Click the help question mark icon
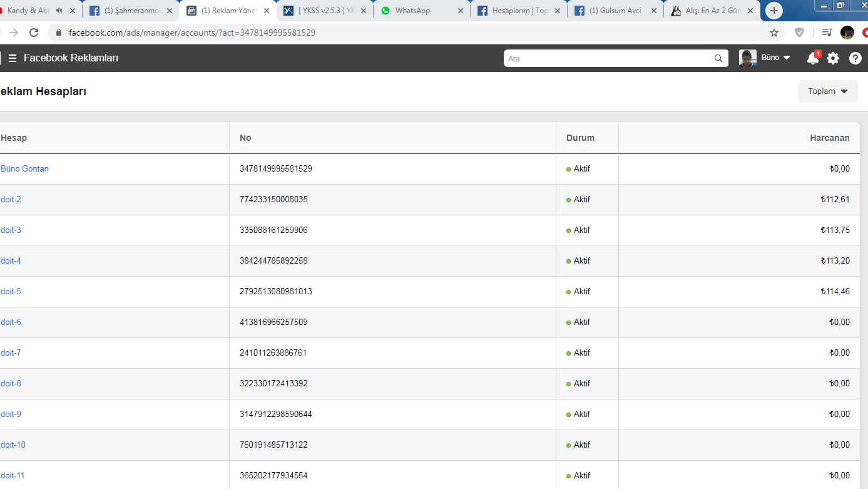Image resolution: width=868 pixels, height=489 pixels. click(x=855, y=58)
